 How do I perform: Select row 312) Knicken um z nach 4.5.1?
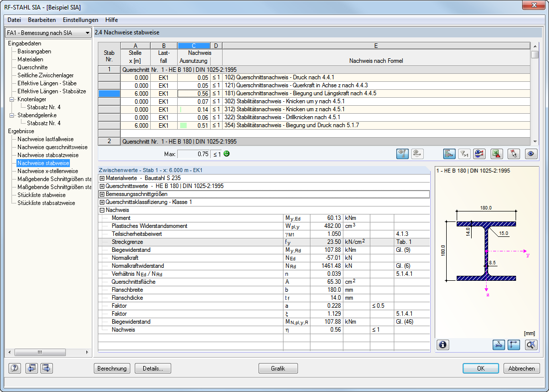(314, 110)
